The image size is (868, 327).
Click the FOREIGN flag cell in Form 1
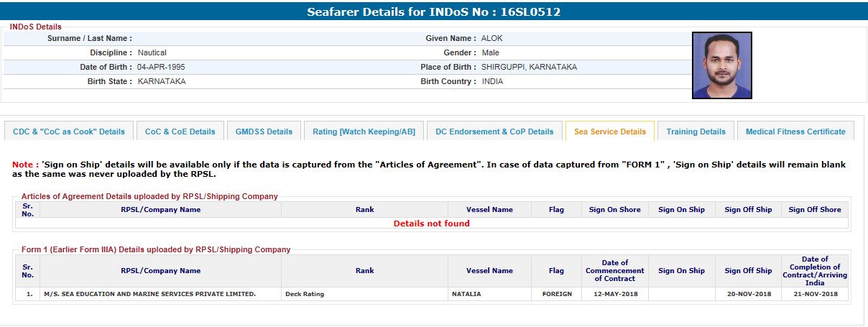pyautogui.click(x=556, y=294)
